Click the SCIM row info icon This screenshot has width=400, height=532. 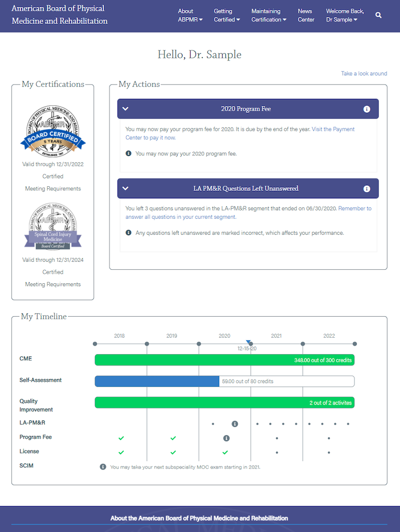[103, 467]
